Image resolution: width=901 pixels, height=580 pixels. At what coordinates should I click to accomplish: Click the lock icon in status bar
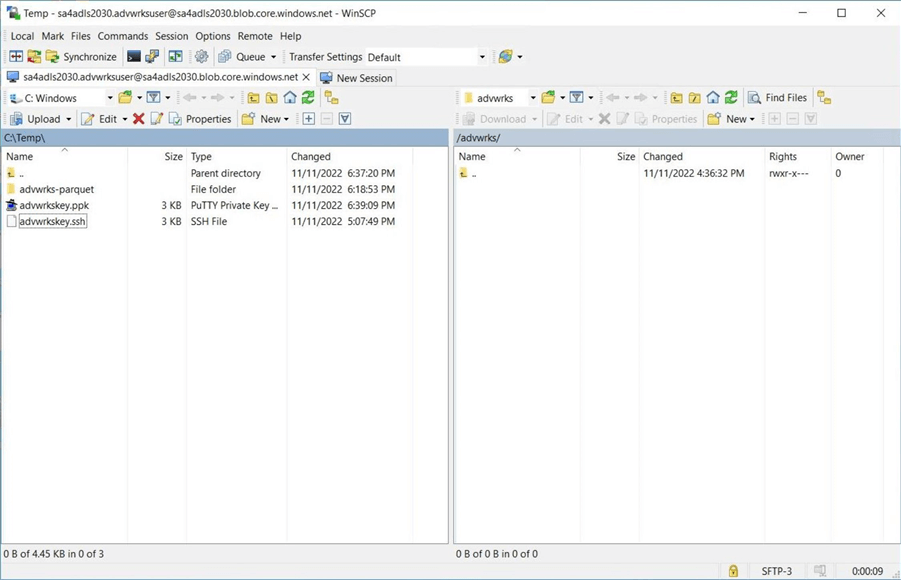(733, 571)
